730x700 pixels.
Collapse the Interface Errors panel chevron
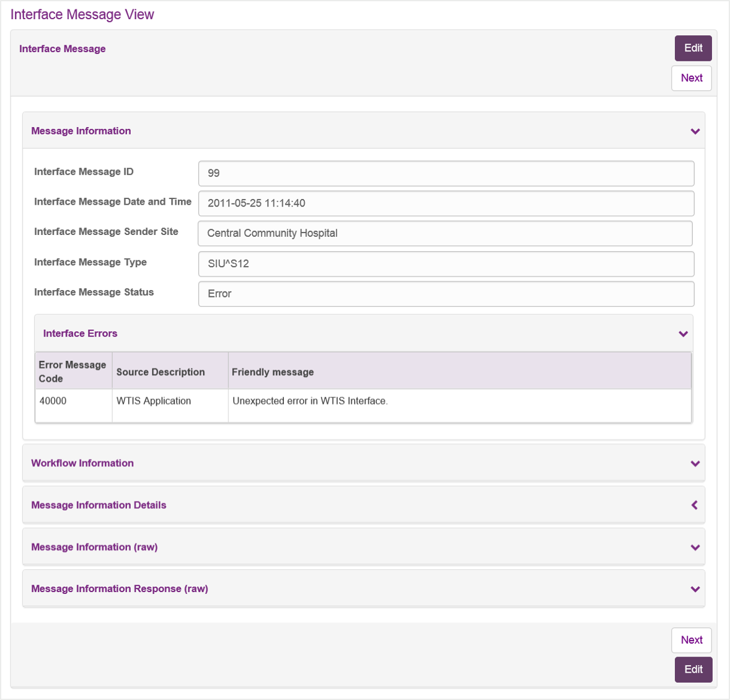(683, 334)
